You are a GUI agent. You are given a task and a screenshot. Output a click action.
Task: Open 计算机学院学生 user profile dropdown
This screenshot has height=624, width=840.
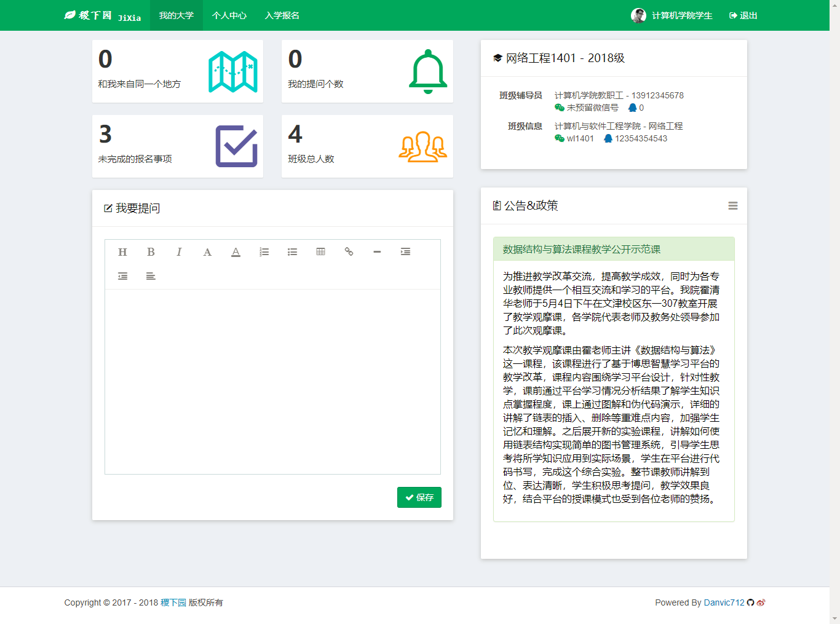[672, 15]
